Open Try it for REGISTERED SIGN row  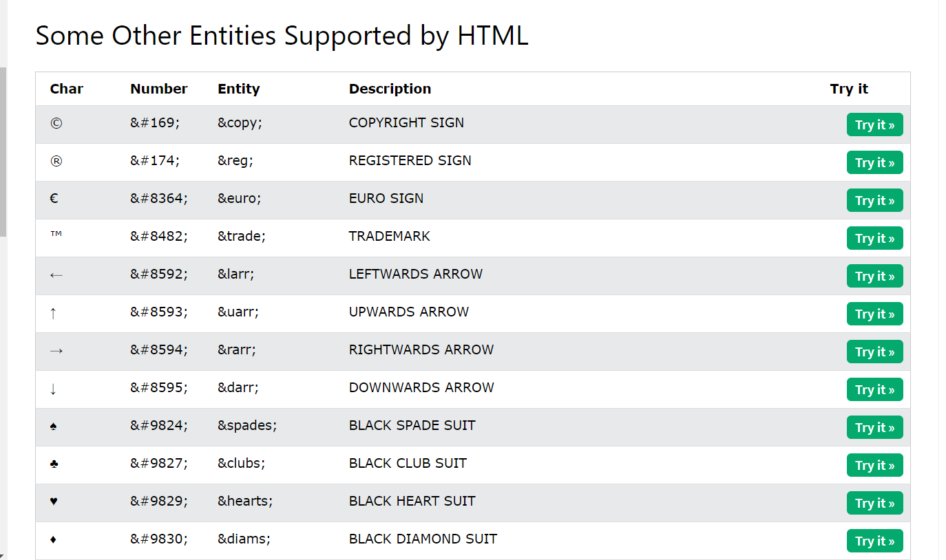(x=874, y=163)
